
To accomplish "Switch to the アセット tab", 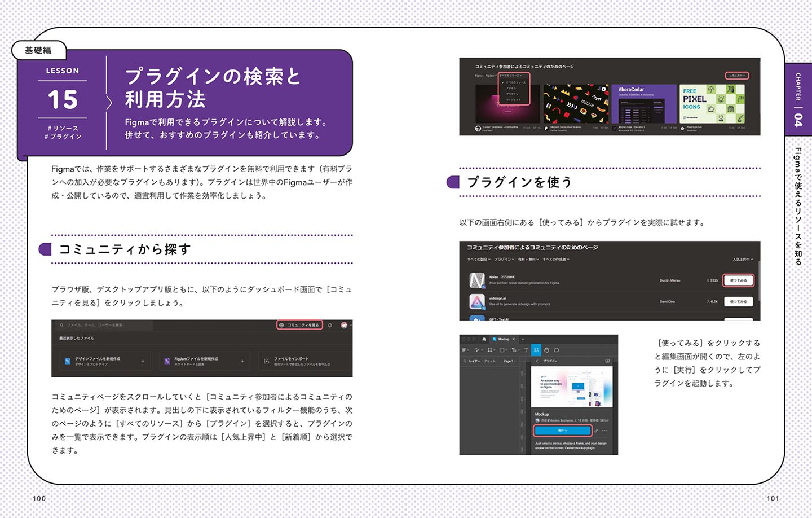I will pos(489,361).
